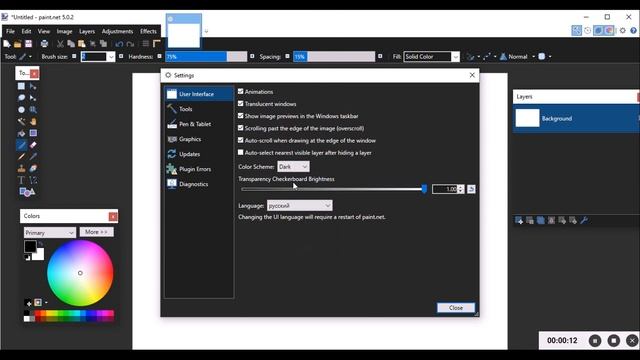Open the File menu

[10, 31]
